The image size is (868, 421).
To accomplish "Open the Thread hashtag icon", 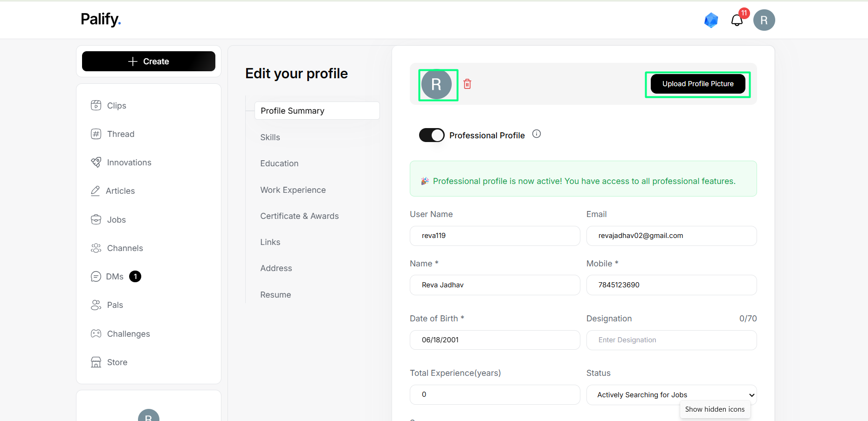I will tap(96, 134).
